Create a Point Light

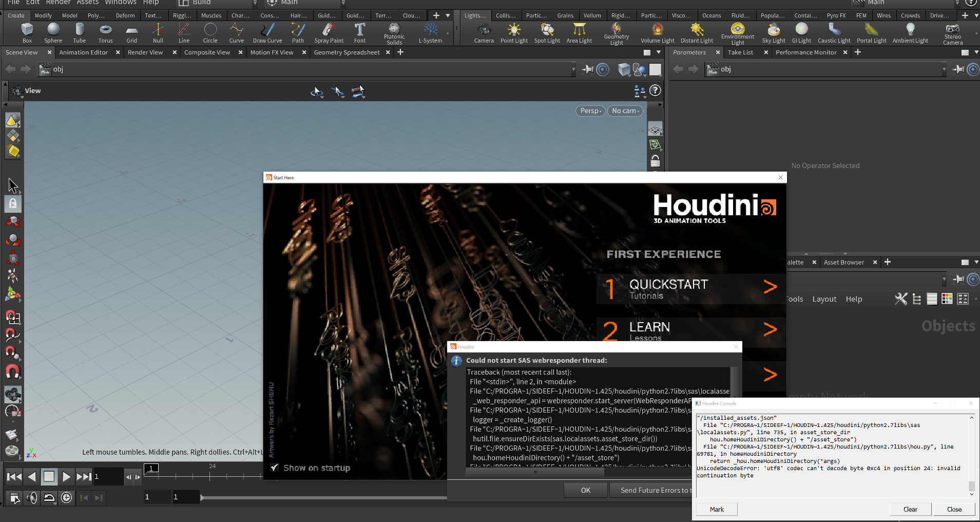tap(514, 33)
